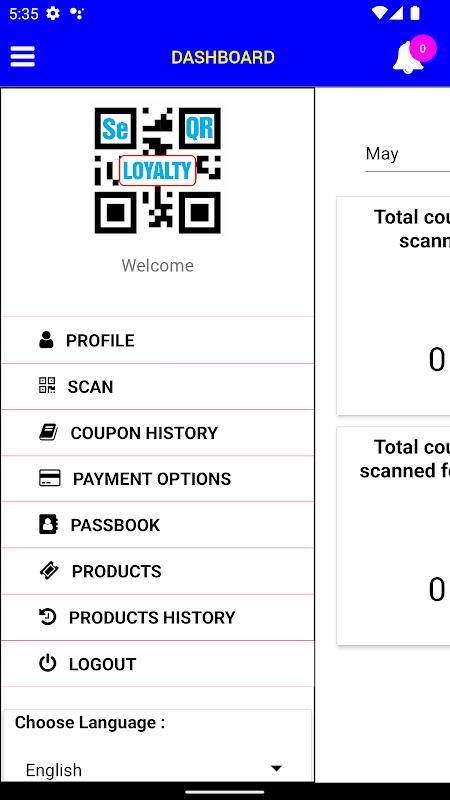Tap the Logout power icon
450x800 pixels.
point(47,663)
